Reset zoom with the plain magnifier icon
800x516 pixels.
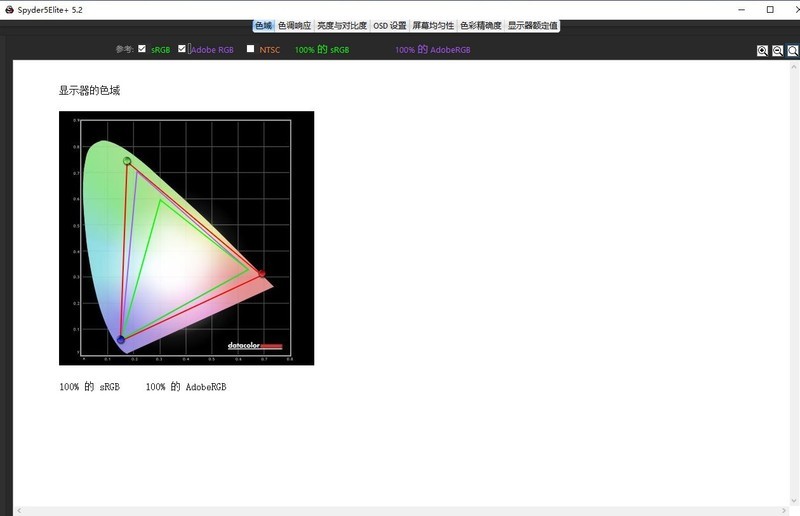pos(792,50)
